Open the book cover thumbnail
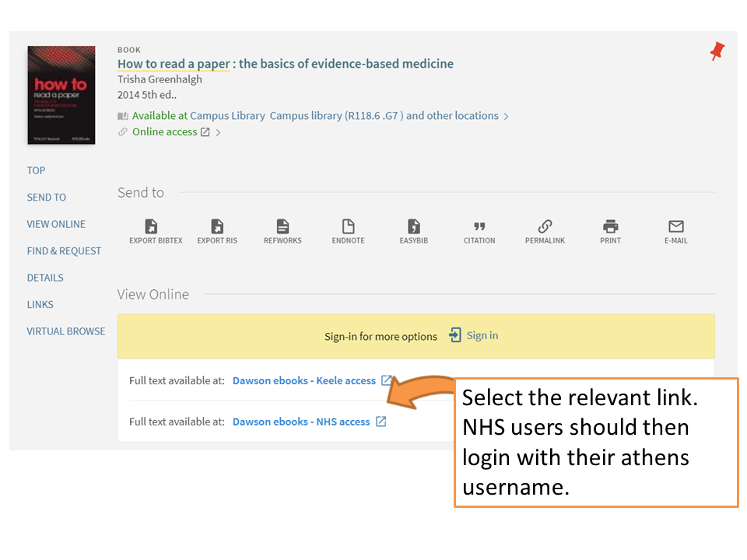This screenshot has width=747, height=560. pyautogui.click(x=61, y=94)
